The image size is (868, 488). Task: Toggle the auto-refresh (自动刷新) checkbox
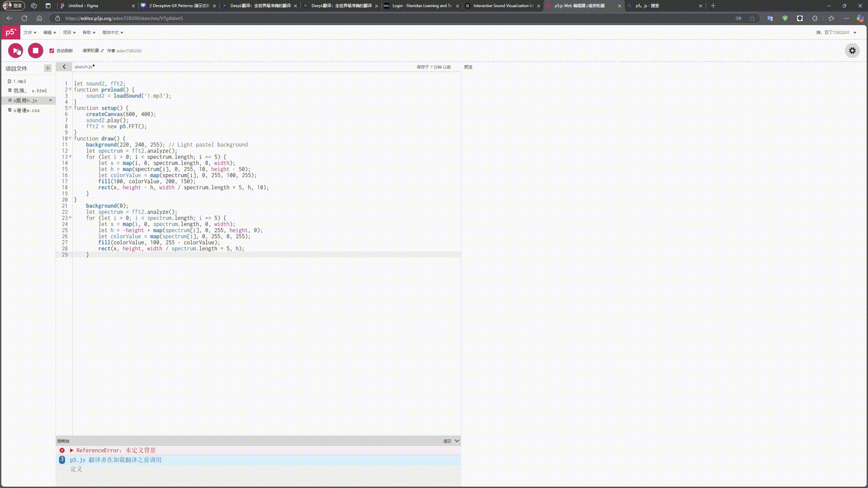pyautogui.click(x=52, y=51)
